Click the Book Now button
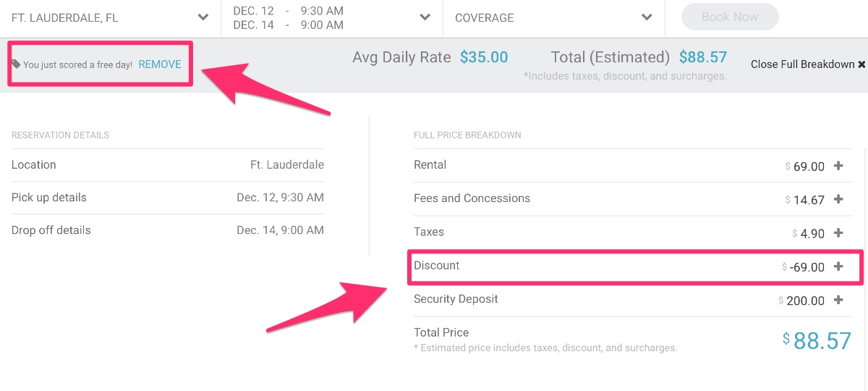The width and height of the screenshot is (868, 391). click(730, 17)
